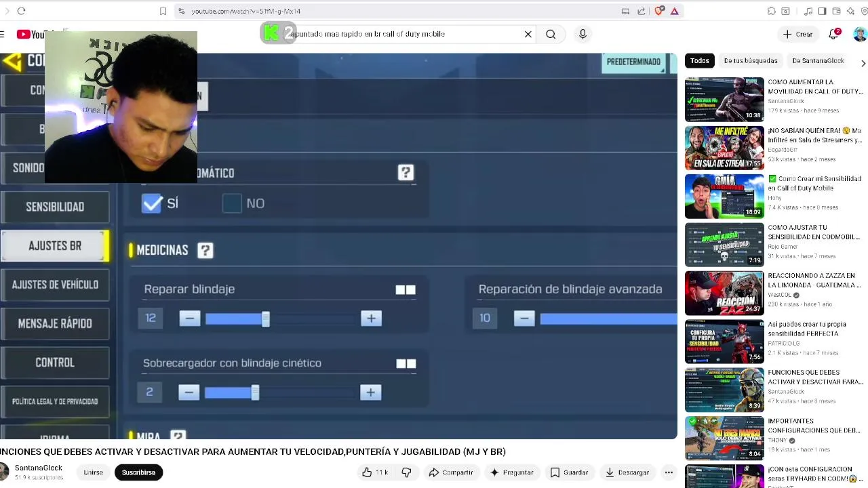Increase Sobrecargador con blindaje cinético with plus

point(370,392)
